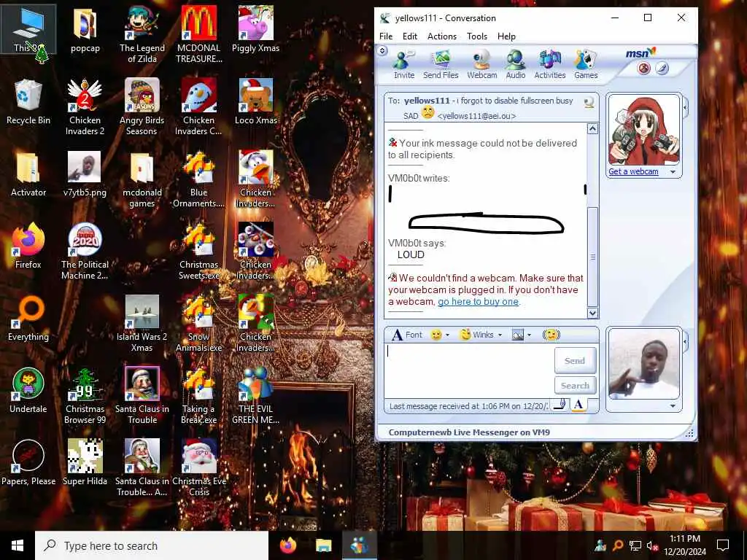
Task: Select the MCDONAL TREASURE desktop icon
Action: pos(199,34)
